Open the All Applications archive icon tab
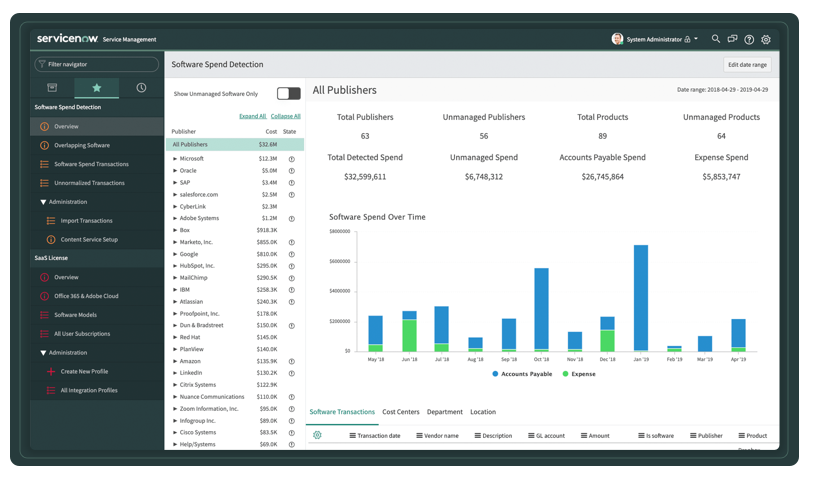Viewport: 813px width, 483px height. pos(52,88)
